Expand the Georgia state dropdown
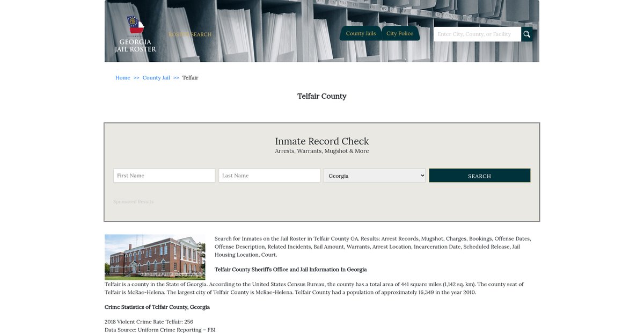 point(375,176)
